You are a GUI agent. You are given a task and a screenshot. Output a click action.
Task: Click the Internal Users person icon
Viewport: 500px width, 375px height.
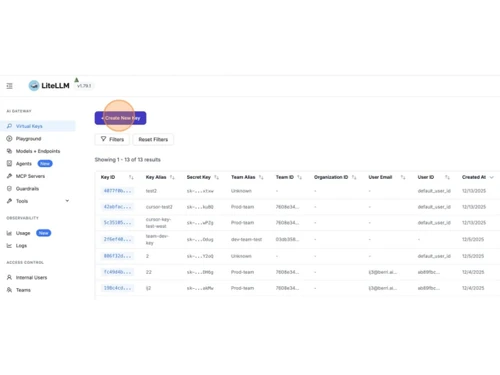[x=9, y=277]
